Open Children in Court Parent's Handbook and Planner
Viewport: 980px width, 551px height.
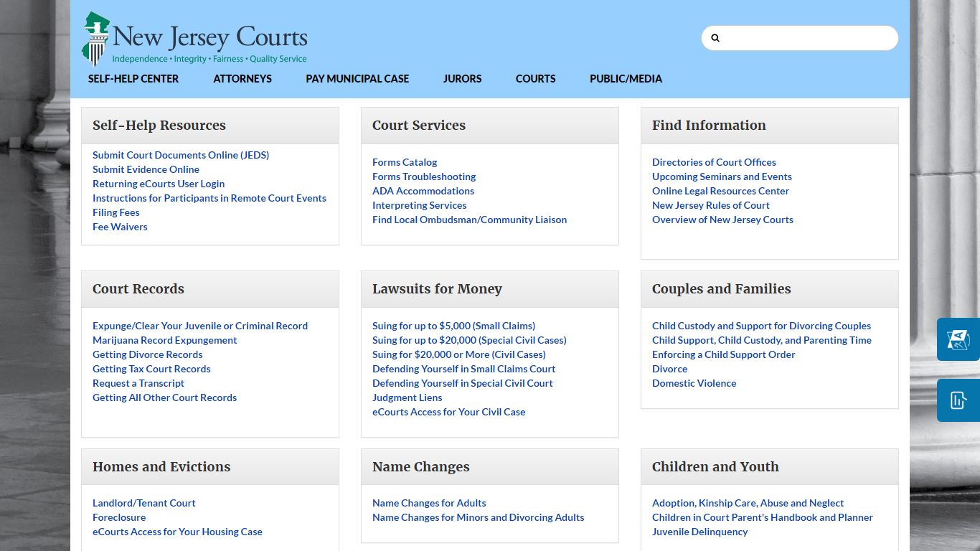(763, 517)
